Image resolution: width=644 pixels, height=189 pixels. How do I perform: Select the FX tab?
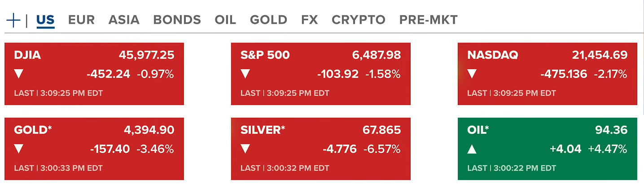click(x=309, y=20)
